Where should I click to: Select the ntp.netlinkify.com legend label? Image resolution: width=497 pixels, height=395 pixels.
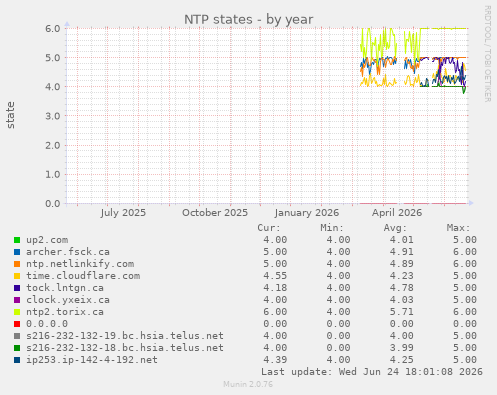(80, 264)
